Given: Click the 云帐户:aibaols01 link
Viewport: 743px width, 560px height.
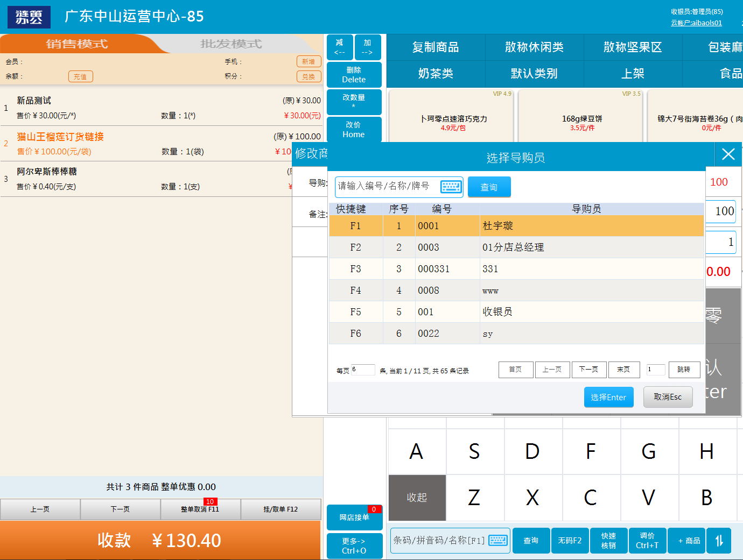Looking at the screenshot, I should tap(696, 23).
